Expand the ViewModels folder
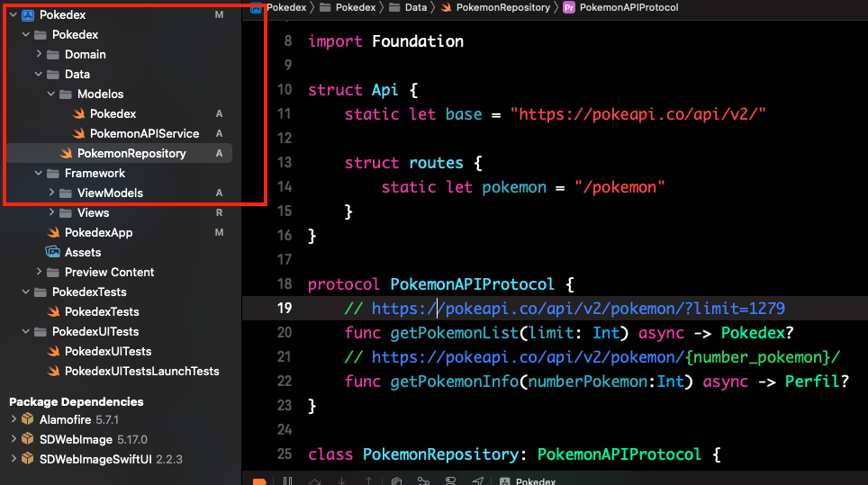Viewport: 868px width, 485px height. coord(52,193)
